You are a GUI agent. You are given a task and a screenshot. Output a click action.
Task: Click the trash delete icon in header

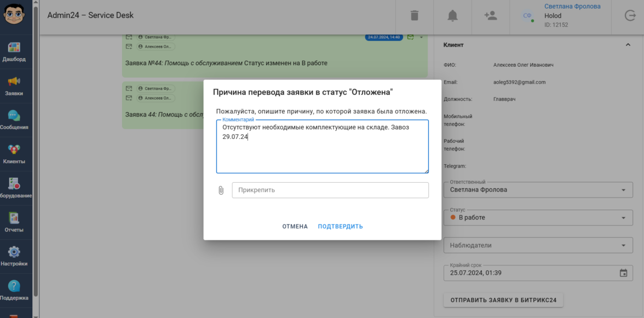415,16
